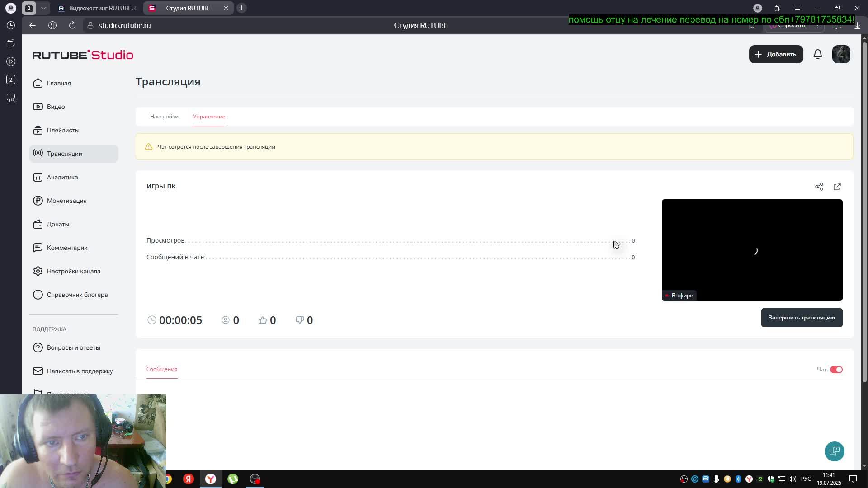
Task: Click the РУС language indicator in taskbar
Action: click(x=806, y=479)
